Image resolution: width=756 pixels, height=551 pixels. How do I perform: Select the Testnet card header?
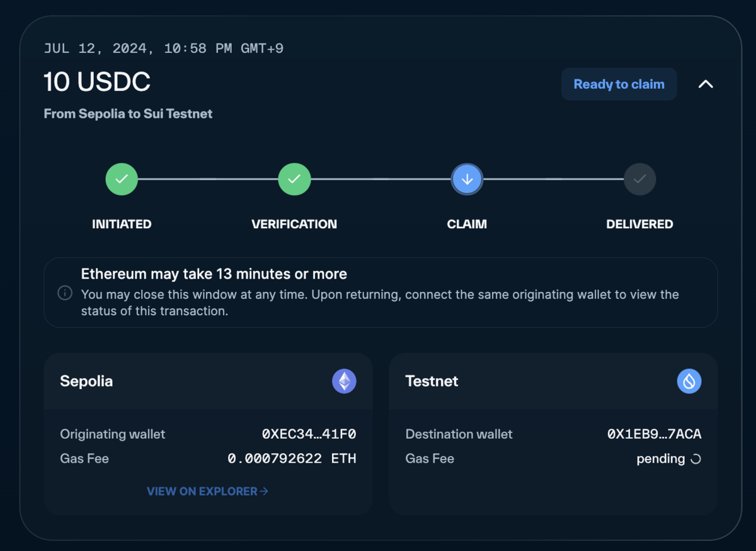(x=432, y=381)
